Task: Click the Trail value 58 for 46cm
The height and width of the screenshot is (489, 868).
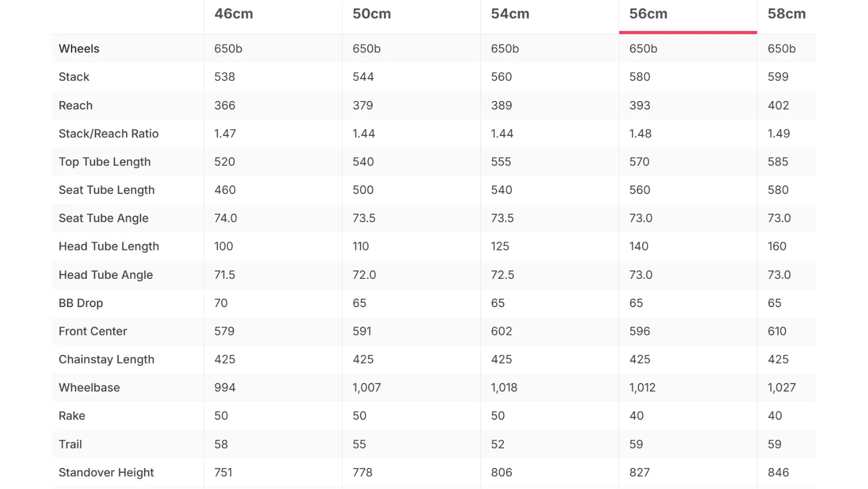Action: (221, 444)
